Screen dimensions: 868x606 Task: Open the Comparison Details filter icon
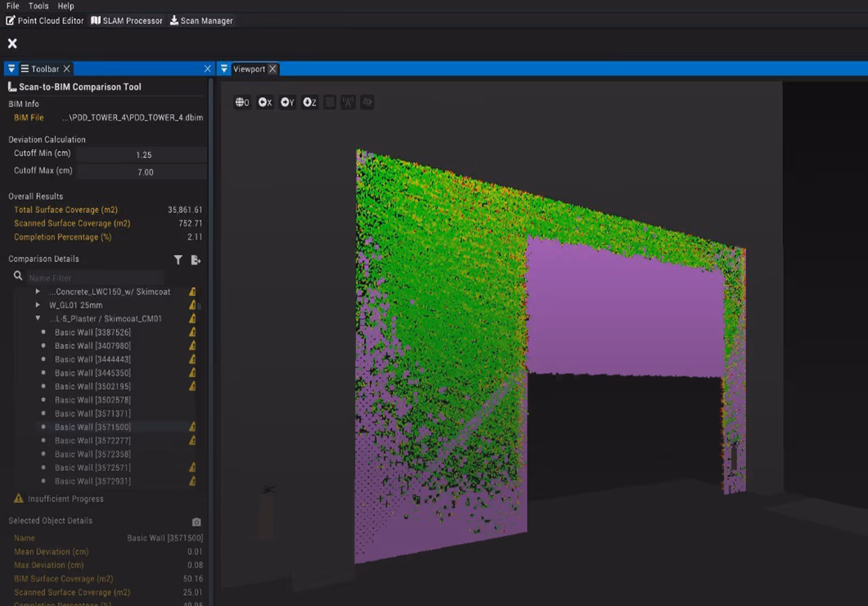click(x=178, y=260)
